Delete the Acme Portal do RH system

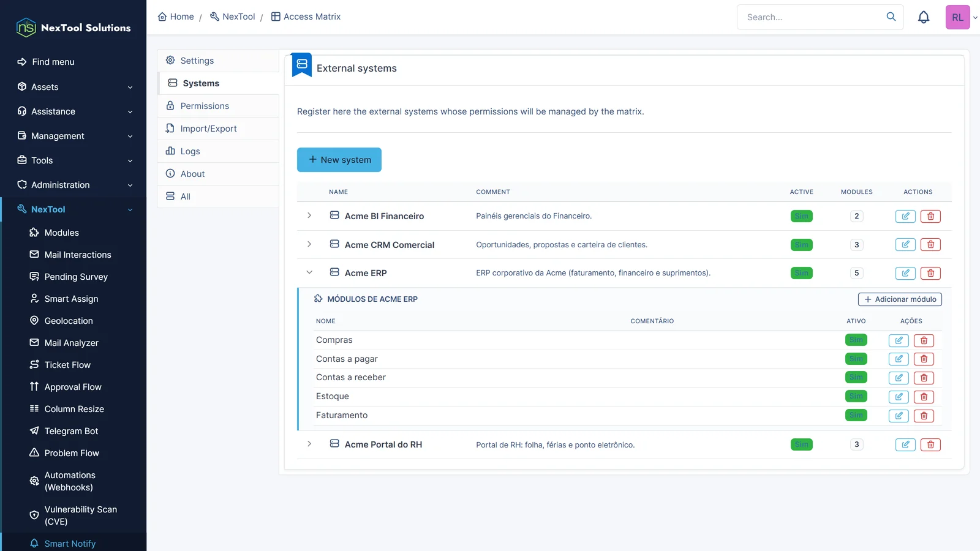pos(930,444)
